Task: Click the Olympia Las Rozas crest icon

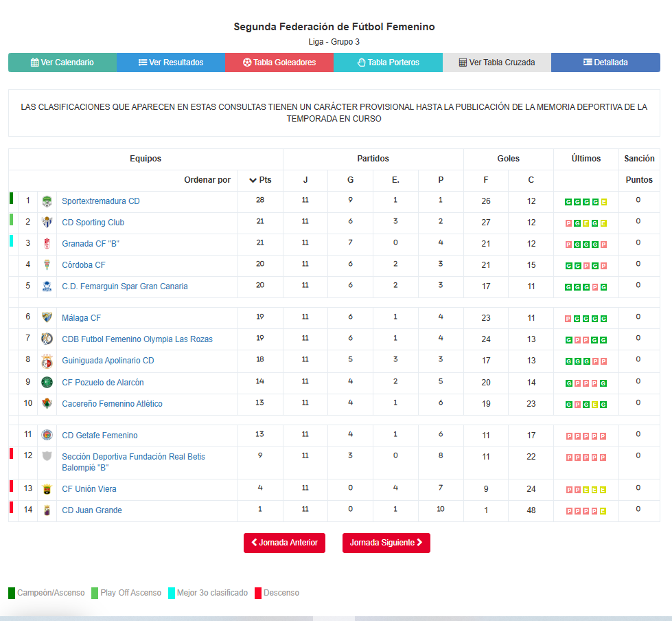Action: tap(47, 339)
